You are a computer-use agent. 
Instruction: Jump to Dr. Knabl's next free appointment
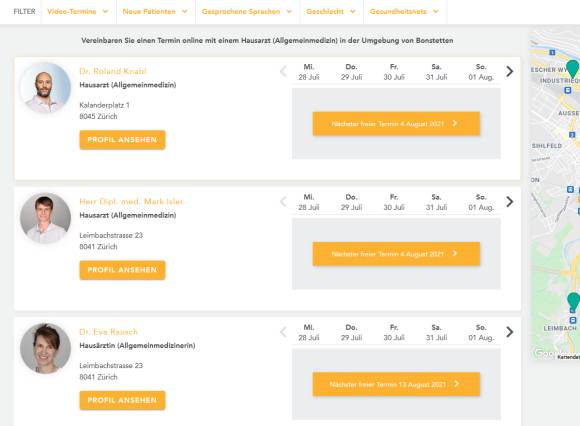tap(396, 124)
